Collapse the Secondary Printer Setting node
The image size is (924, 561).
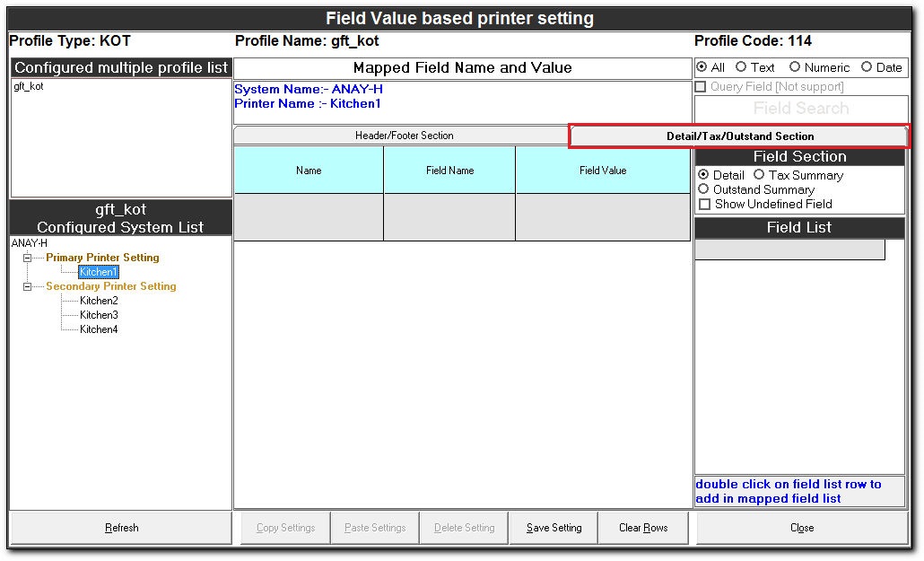(28, 286)
